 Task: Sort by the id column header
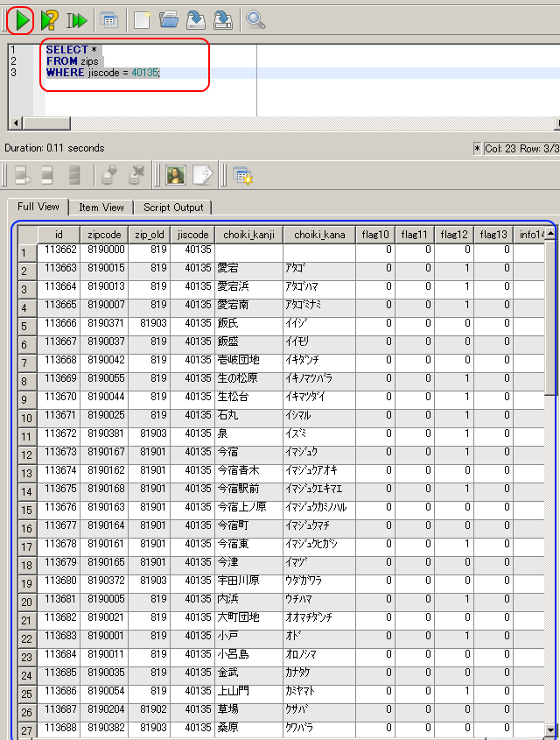click(59, 235)
